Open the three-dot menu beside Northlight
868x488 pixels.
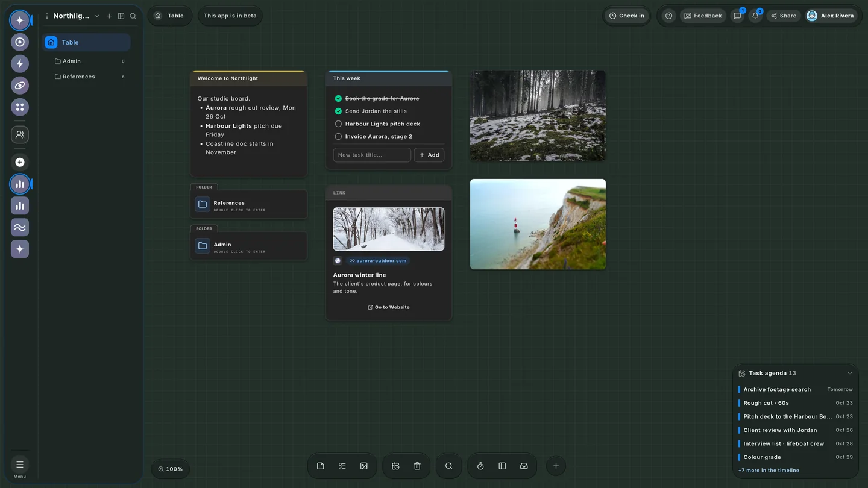coord(47,16)
